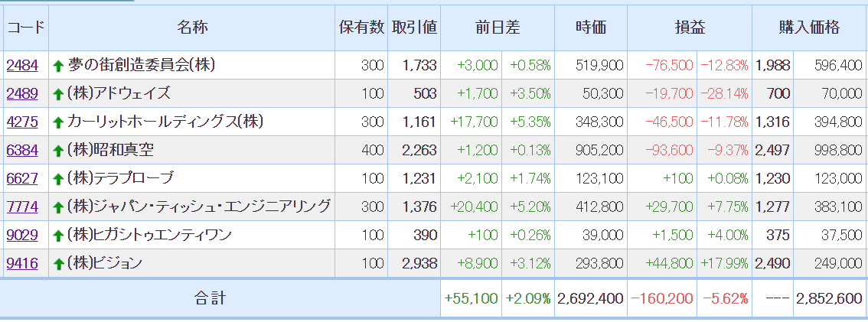This screenshot has height=322, width=868.
Task: Open stock code 2484 link
Action: pyautogui.click(x=22, y=65)
